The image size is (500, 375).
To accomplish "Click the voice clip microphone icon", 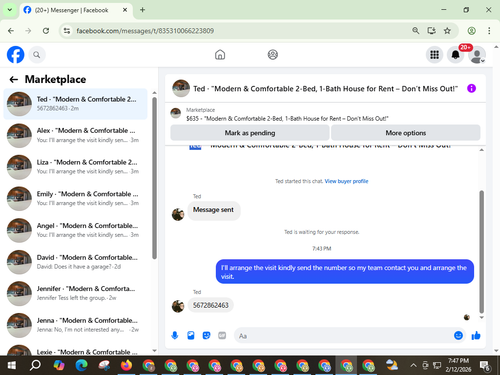I will pos(175,335).
